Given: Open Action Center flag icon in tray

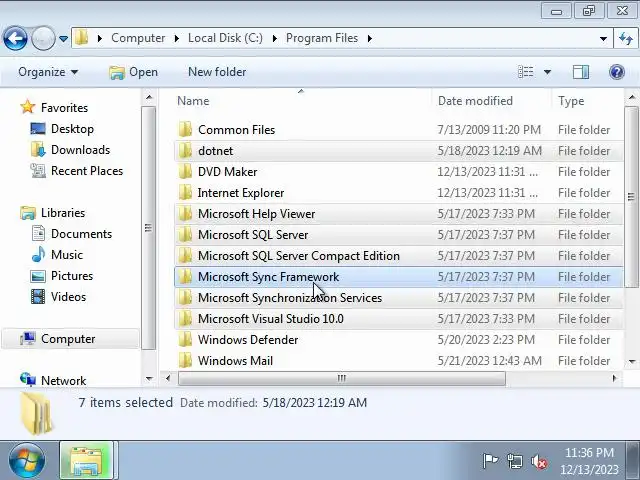Looking at the screenshot, I should [x=490, y=462].
